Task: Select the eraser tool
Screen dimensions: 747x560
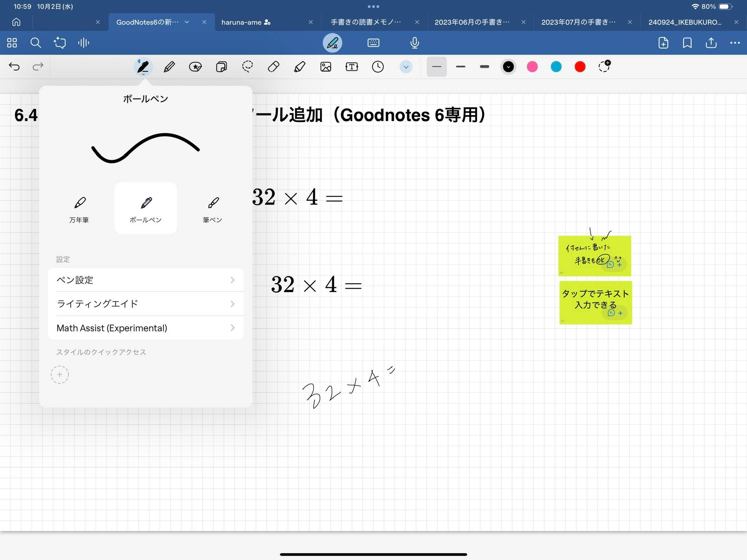Action: (274, 67)
